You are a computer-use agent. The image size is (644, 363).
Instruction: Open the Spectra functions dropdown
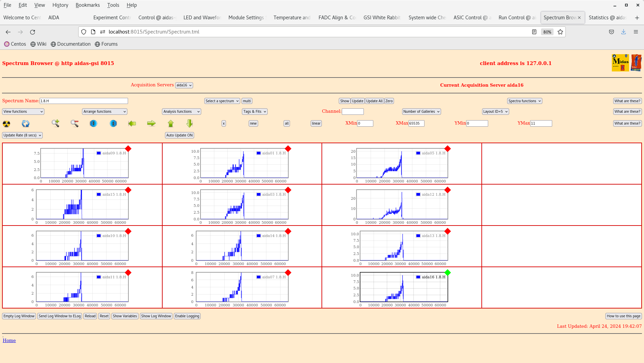click(x=525, y=101)
